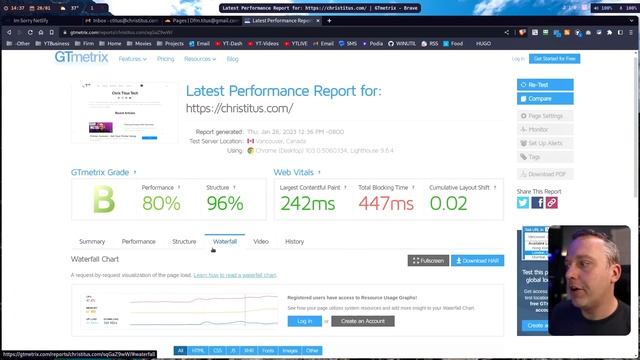Viewport: 640px width, 360px height.
Task: Copy the report link icon
Action: [x=551, y=202]
